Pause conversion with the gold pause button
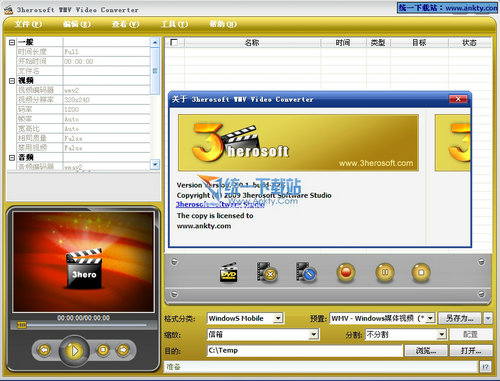Viewport: 500px width, 381px height. 385,272
